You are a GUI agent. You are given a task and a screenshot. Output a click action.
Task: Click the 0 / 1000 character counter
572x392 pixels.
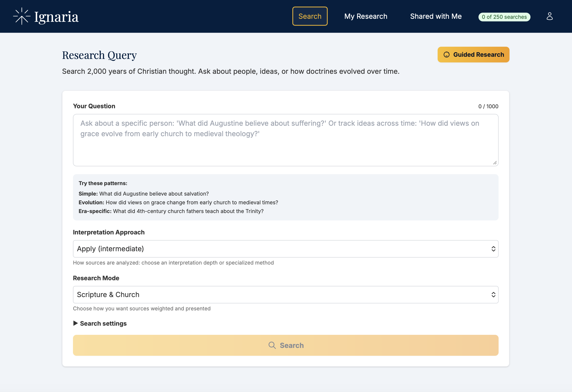488,106
